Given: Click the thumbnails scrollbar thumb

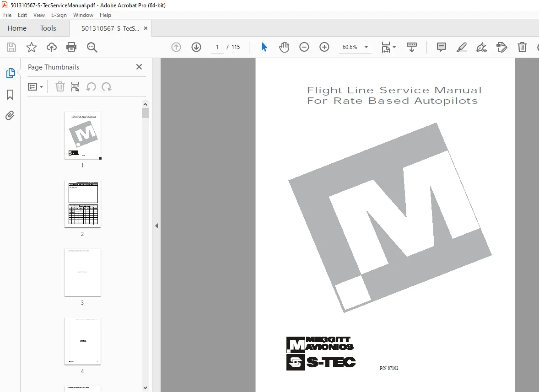Looking at the screenshot, I should (145, 113).
